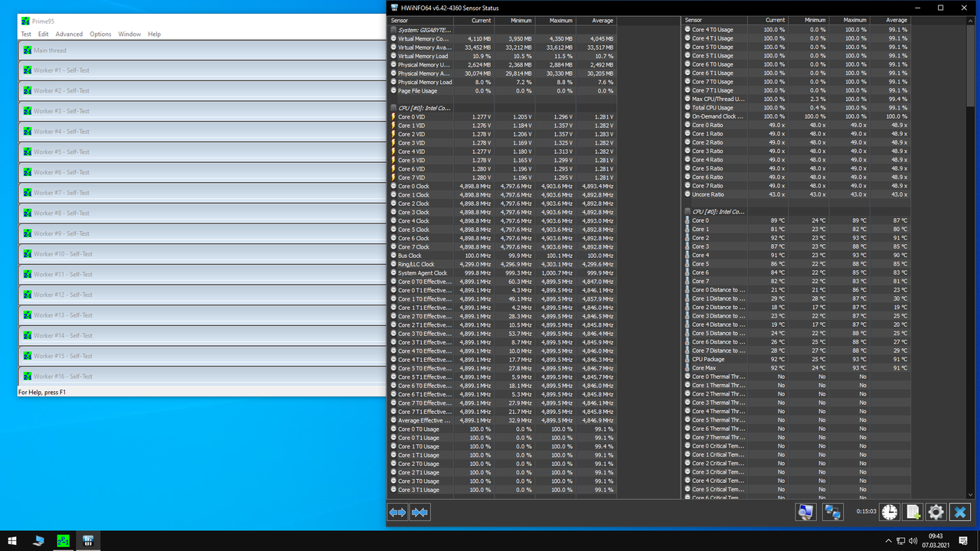The width and height of the screenshot is (980, 551).
Task: Switch to Prime95 from the taskbar
Action: pos(64,541)
